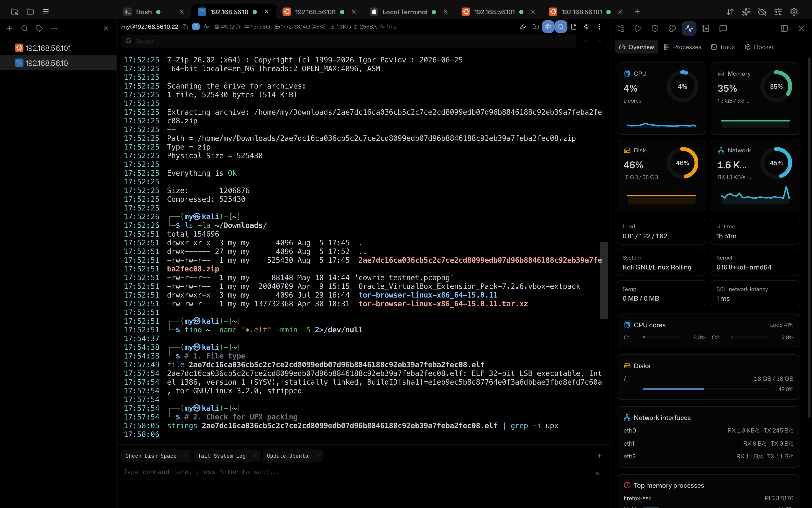Image resolution: width=812 pixels, height=508 pixels.
Task: Click the terminal search input field
Action: (348, 41)
